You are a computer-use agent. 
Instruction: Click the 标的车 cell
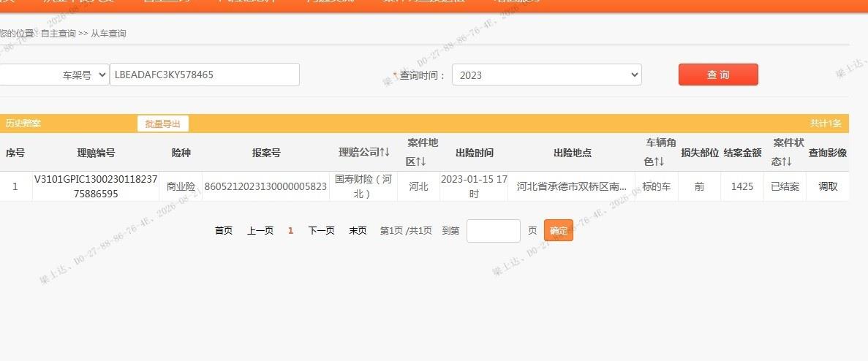[x=657, y=186]
